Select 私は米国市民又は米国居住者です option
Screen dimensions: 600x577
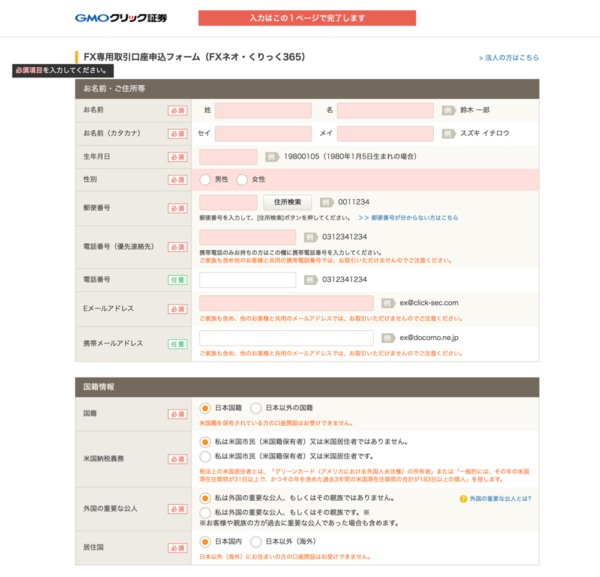(205, 456)
